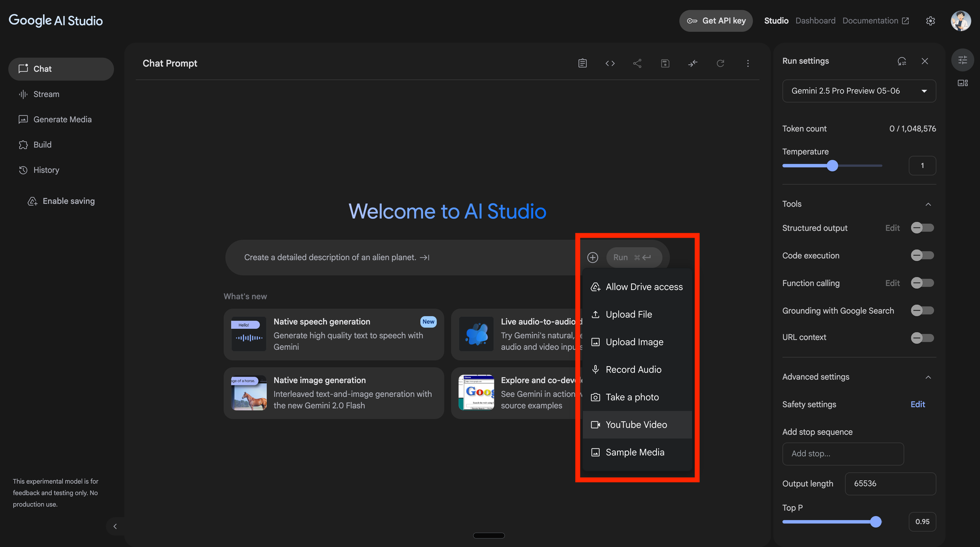Screen dimensions: 980x547
Task: Open History in the sidebar
Action: pos(61,170)
